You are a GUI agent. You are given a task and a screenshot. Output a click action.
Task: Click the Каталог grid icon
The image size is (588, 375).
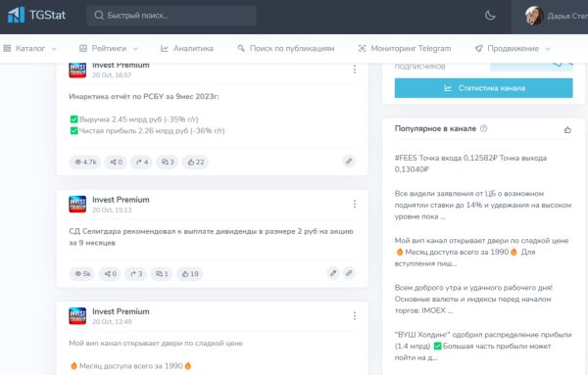tap(7, 48)
